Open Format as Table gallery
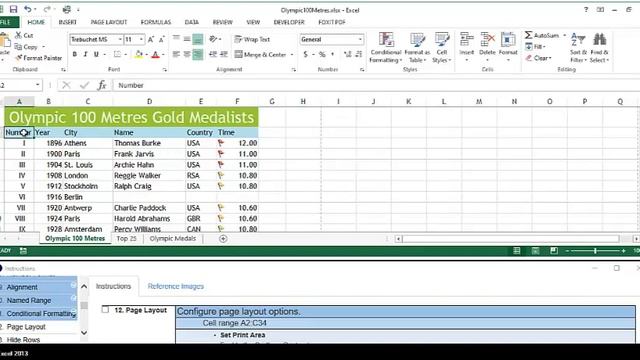 (x=417, y=48)
